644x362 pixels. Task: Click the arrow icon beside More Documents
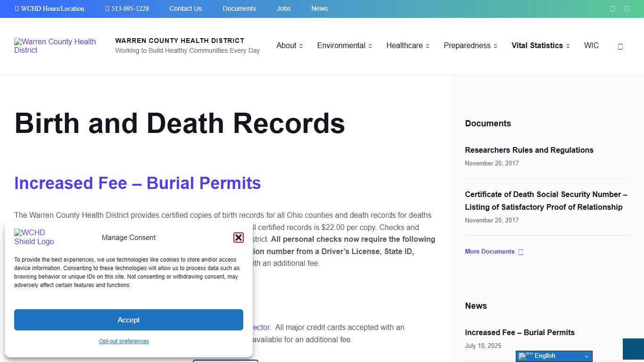(x=521, y=252)
